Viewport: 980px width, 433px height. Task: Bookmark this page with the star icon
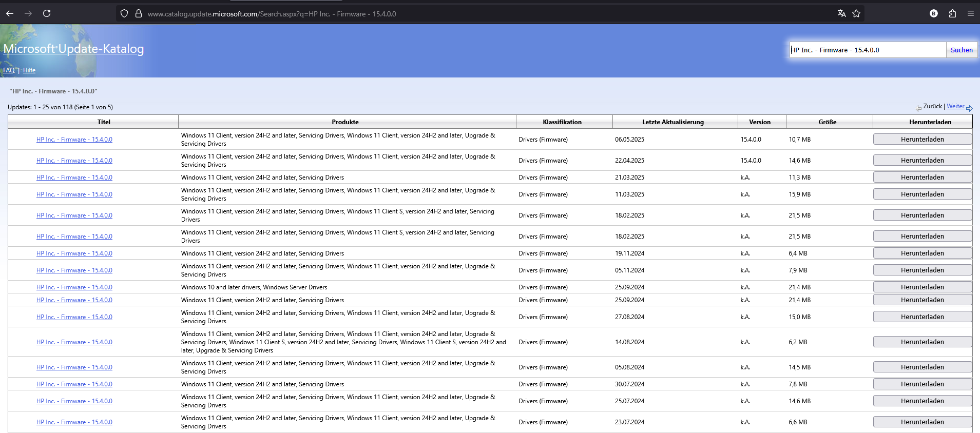(x=856, y=14)
